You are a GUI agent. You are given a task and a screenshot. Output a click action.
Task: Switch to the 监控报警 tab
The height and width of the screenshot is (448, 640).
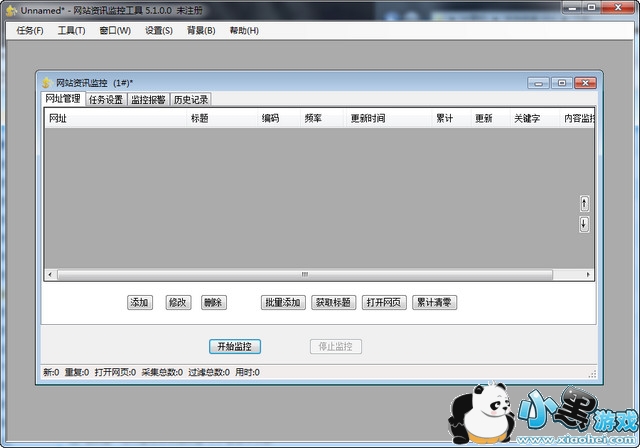pyautogui.click(x=148, y=99)
